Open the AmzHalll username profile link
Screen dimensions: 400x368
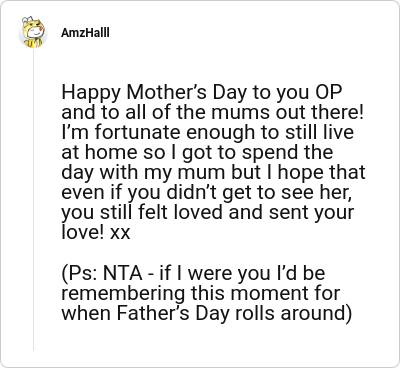coord(85,33)
